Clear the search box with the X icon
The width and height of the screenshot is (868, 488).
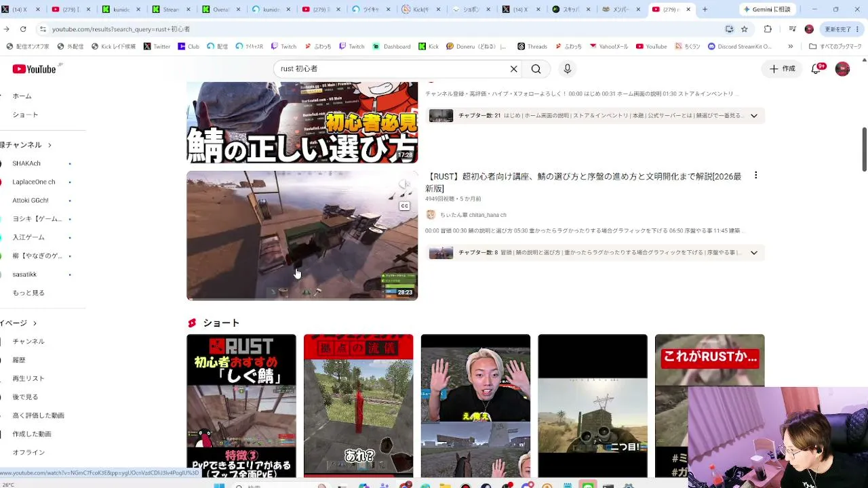coord(513,68)
